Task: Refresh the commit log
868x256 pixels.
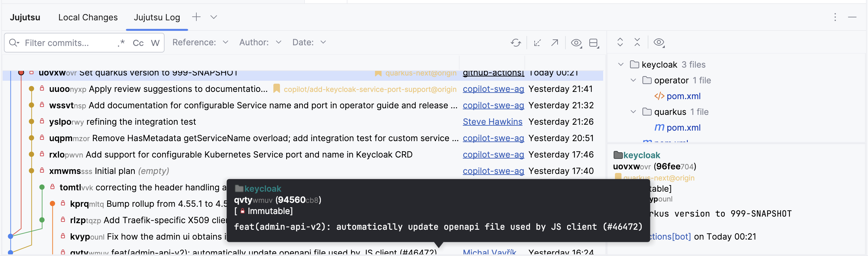Action: (516, 43)
